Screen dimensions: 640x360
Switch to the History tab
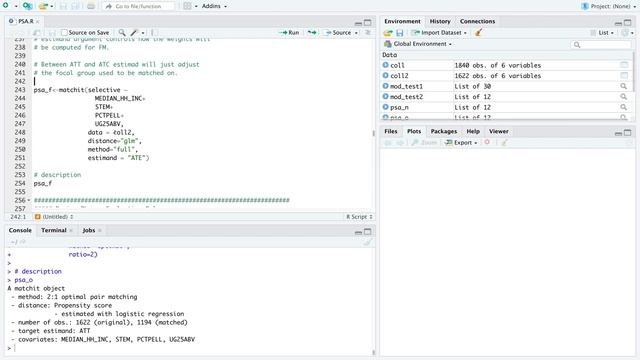click(440, 21)
